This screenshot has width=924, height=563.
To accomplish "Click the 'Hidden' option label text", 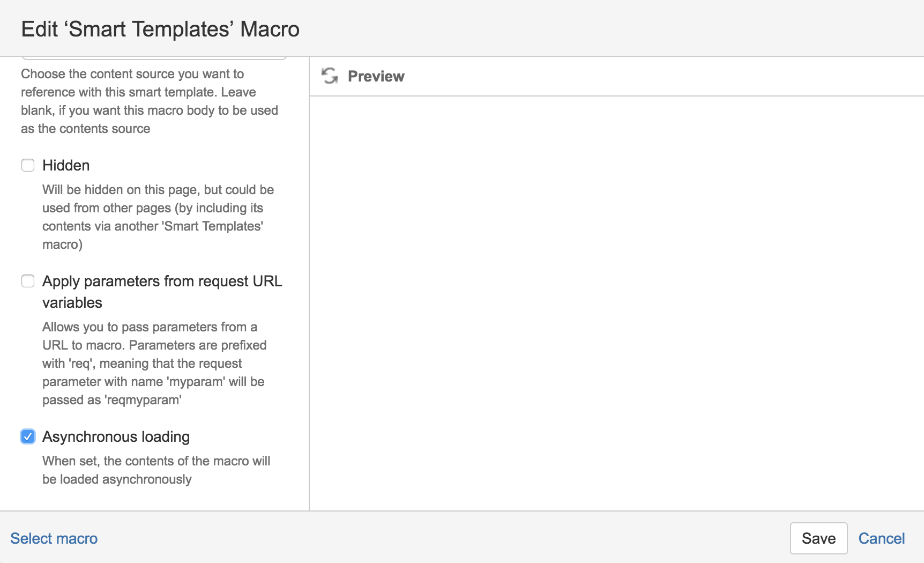I will 66,165.
